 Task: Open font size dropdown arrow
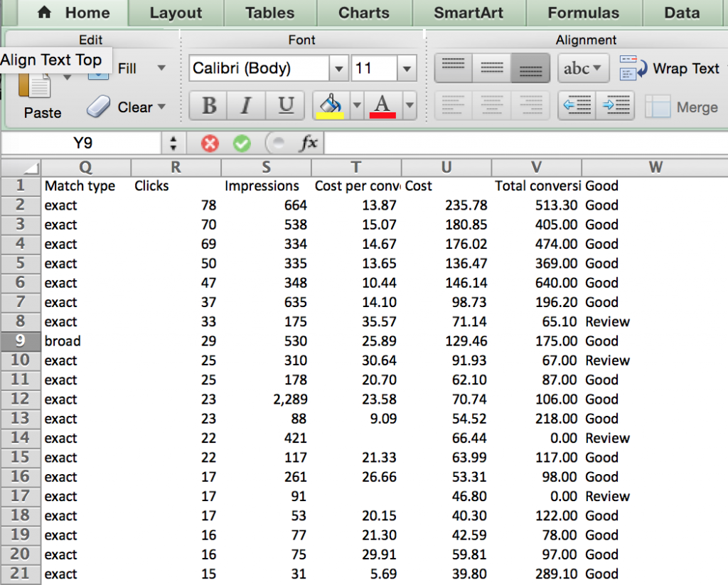point(407,69)
